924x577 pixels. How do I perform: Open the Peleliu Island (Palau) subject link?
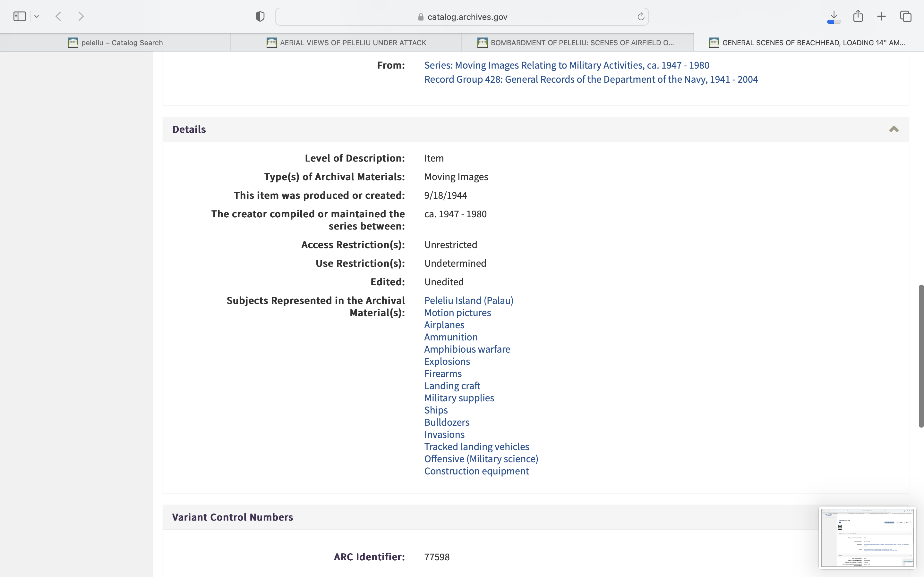click(468, 301)
